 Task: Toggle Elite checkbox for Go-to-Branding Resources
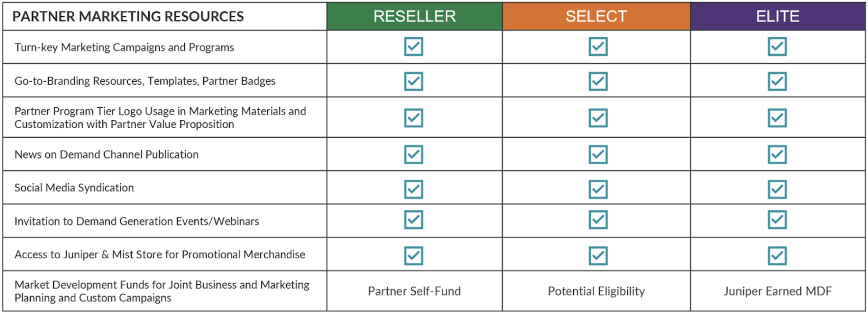coord(777,81)
